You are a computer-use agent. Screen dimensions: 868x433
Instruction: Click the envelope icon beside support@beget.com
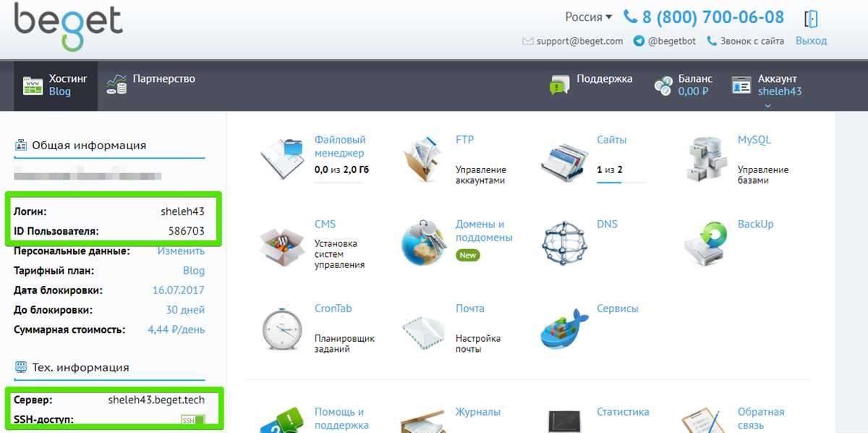[x=527, y=41]
